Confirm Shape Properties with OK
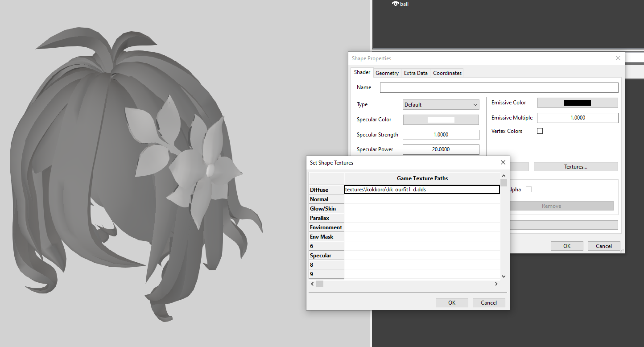This screenshot has height=347, width=644. coord(567,246)
